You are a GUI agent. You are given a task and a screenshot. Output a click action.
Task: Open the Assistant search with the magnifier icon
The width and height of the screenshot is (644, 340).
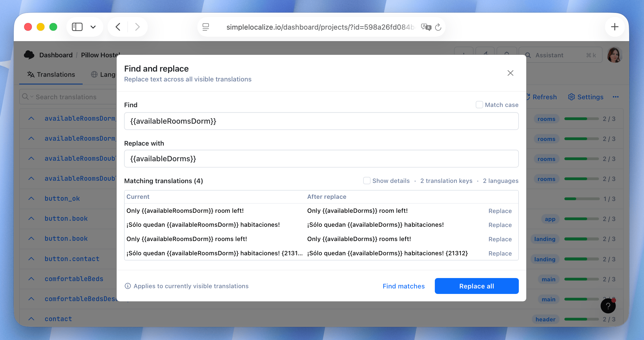[x=528, y=55]
